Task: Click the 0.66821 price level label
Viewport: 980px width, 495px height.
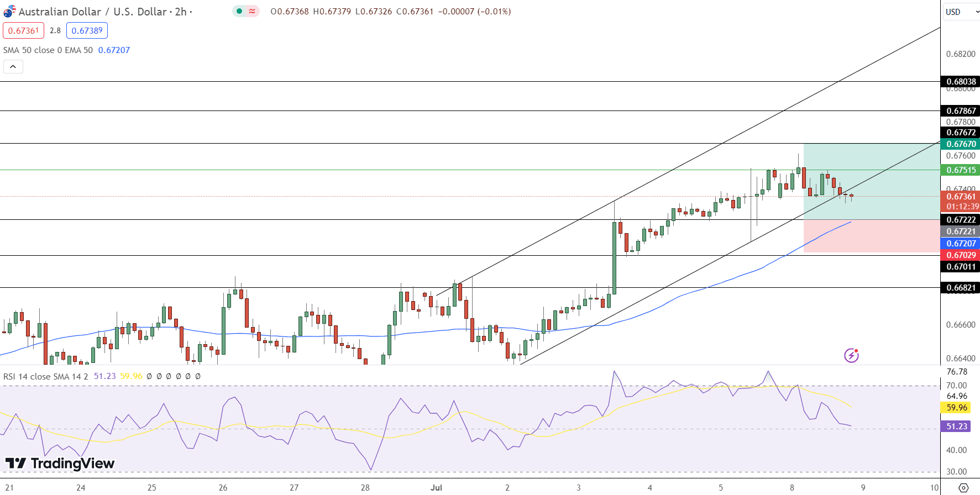Action: [x=961, y=288]
